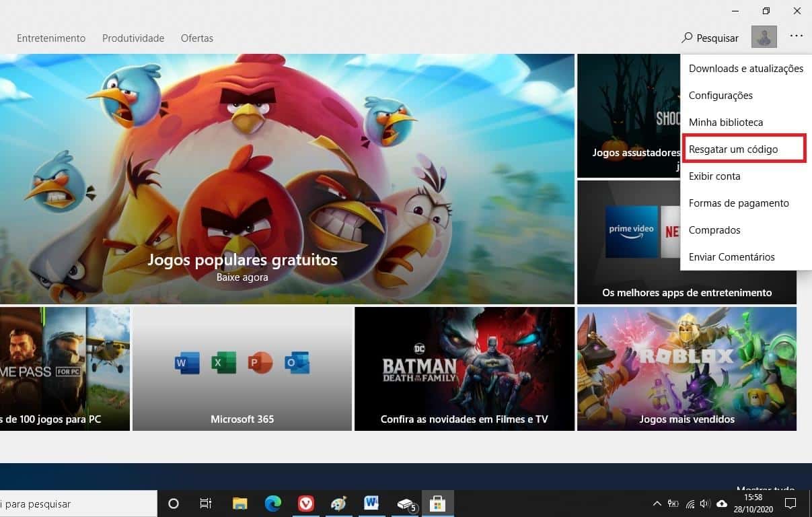Open the Batman Filmes e TV tile
Image resolution: width=812 pixels, height=517 pixels.
tap(464, 369)
